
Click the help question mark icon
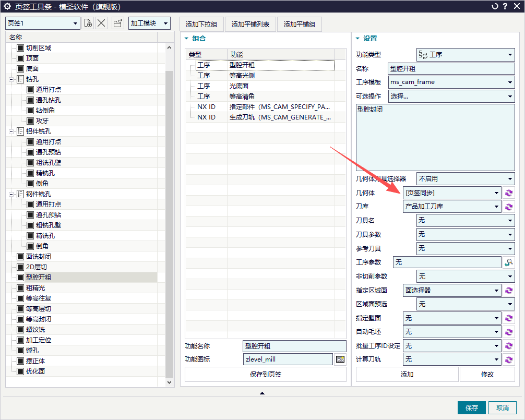[x=505, y=6]
